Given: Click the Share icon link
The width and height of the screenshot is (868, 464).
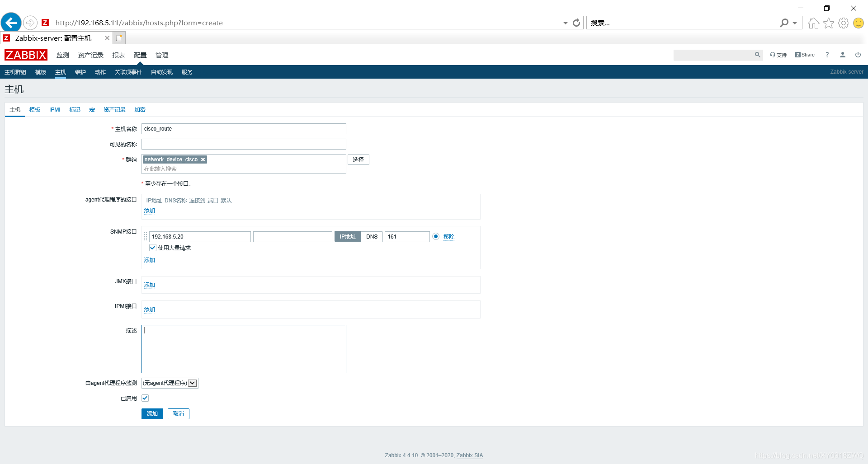Looking at the screenshot, I should point(805,55).
